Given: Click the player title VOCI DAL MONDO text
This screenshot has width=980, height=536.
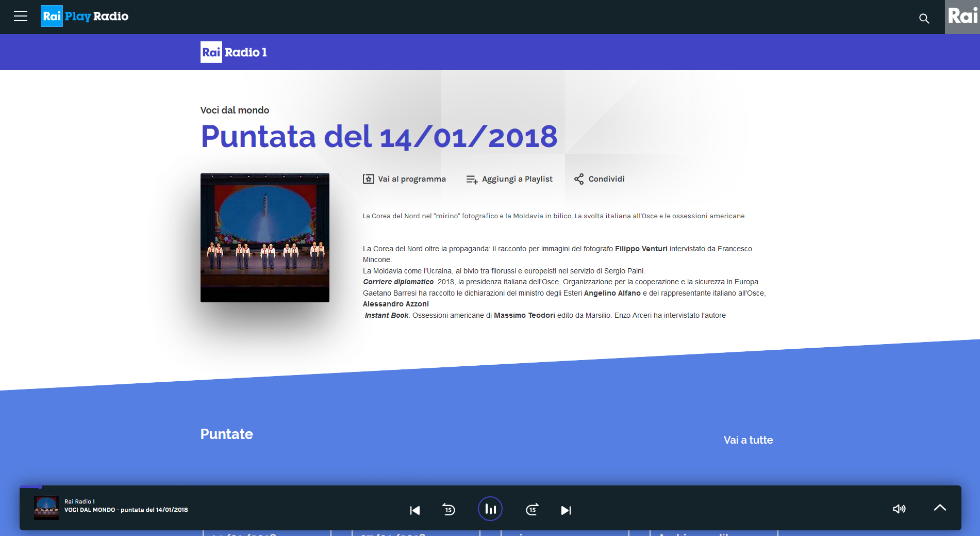Looking at the screenshot, I should pyautogui.click(x=126, y=510).
